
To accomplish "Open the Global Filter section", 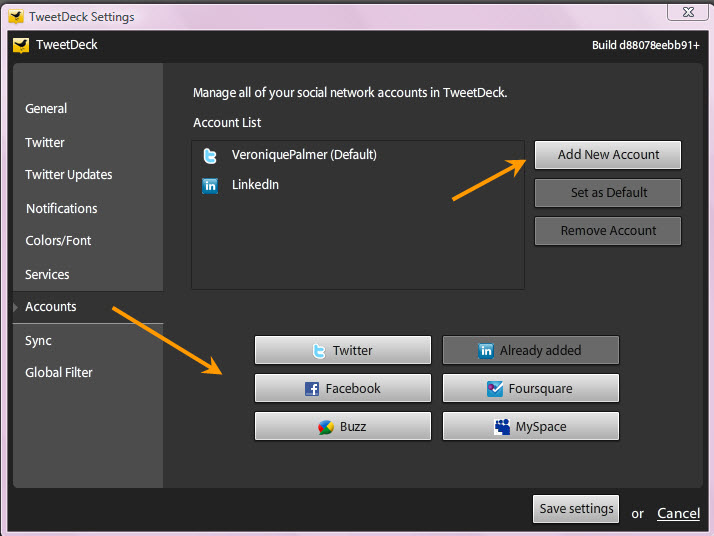I will pyautogui.click(x=59, y=372).
